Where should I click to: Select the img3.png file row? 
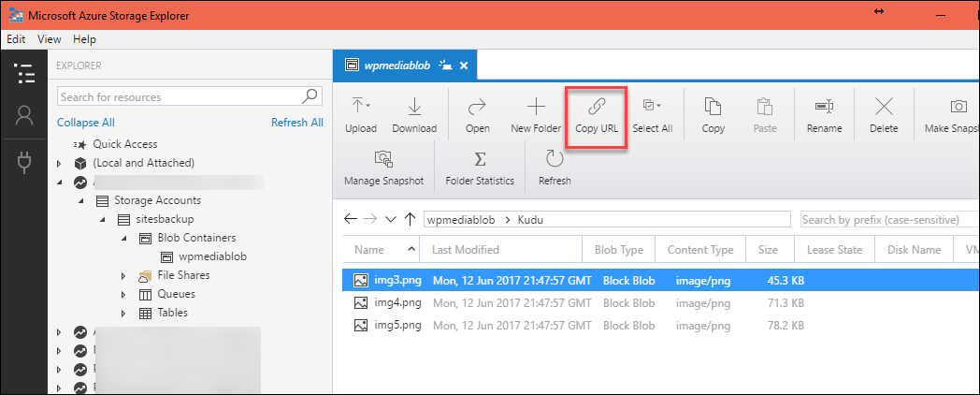click(x=661, y=280)
